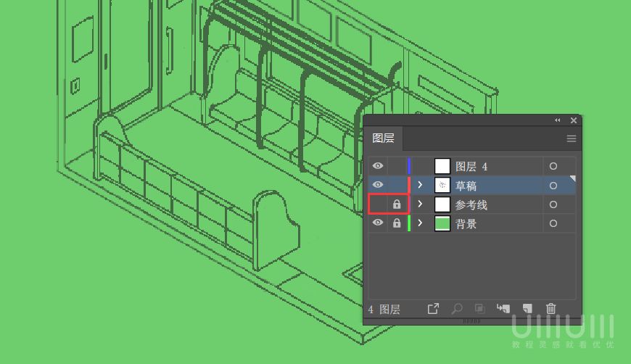
Task: Click the green 背景 layer thumbnail
Action: pos(442,223)
